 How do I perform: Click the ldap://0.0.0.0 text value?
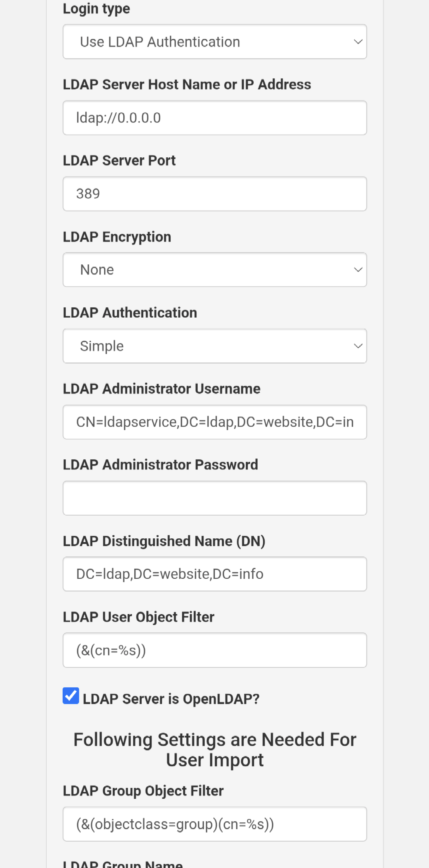[x=119, y=118]
